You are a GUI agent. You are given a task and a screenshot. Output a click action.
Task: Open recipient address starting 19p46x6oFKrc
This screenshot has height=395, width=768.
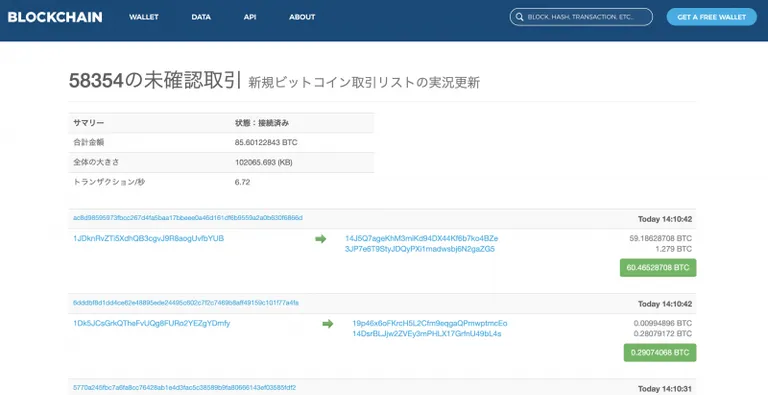[x=430, y=323]
